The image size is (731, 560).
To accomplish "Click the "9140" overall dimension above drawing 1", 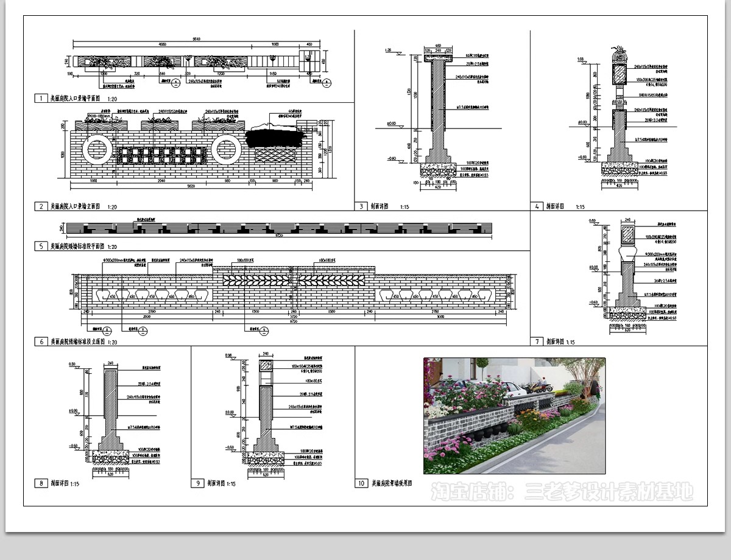I will 197,40.
